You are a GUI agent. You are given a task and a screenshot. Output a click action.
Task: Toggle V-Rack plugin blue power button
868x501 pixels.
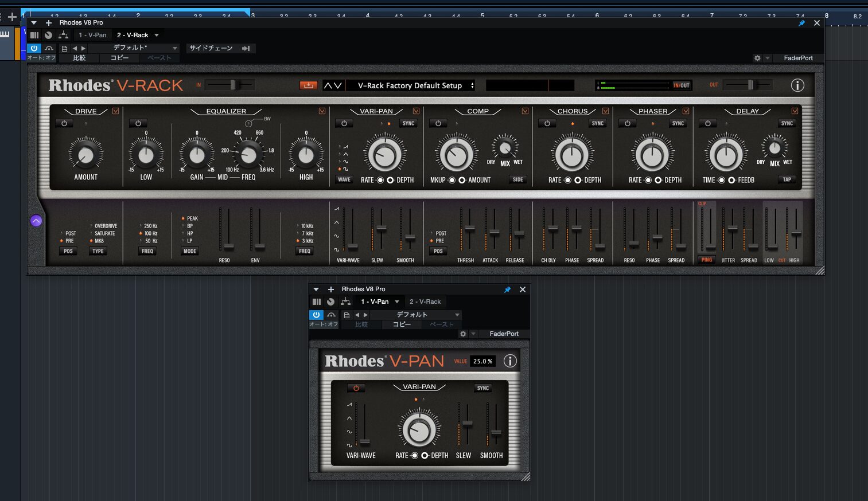(x=34, y=49)
